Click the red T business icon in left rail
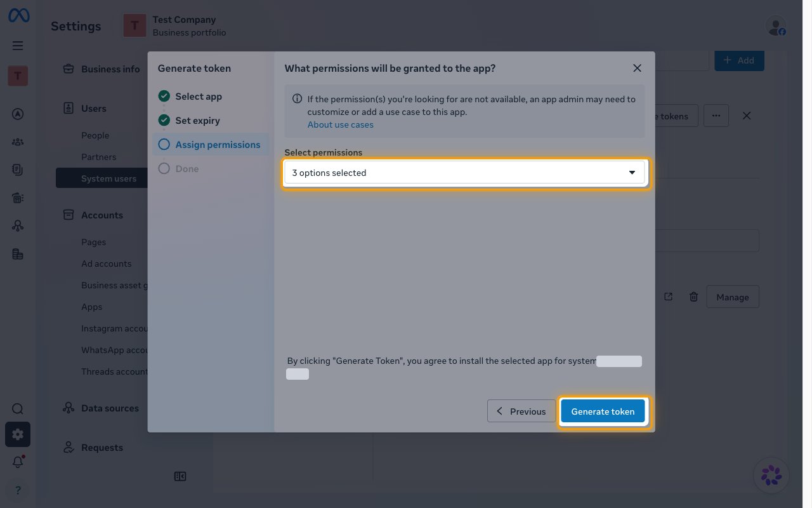The width and height of the screenshot is (812, 508). [x=18, y=76]
